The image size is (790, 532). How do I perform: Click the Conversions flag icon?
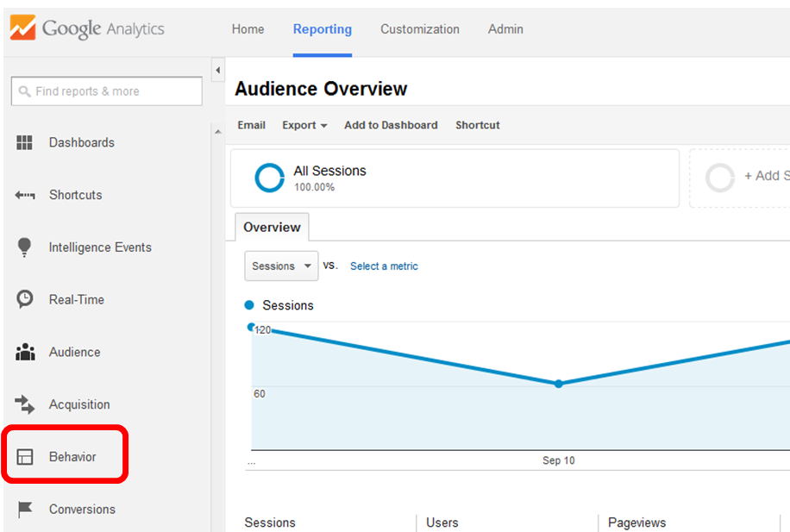25,510
